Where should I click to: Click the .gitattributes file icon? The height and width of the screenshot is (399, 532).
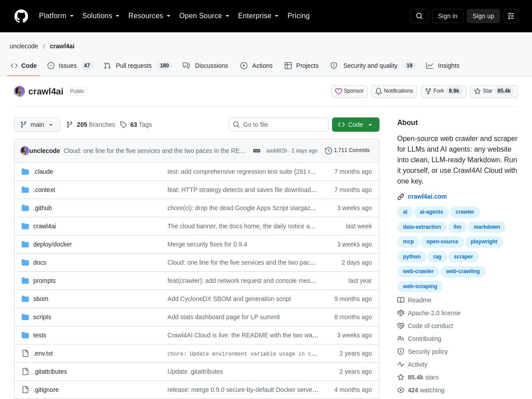coord(25,372)
